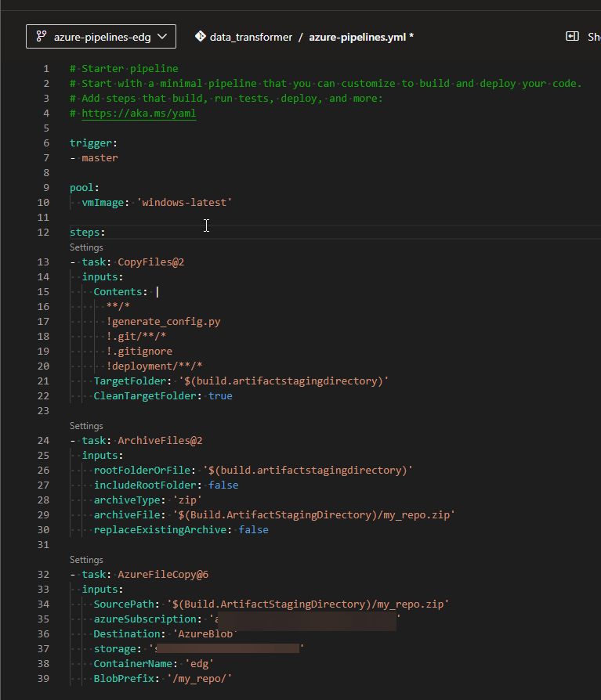Open the azure-pipelines-edg branch dropdown
Screen dimensions: 601x700
[x=100, y=36]
